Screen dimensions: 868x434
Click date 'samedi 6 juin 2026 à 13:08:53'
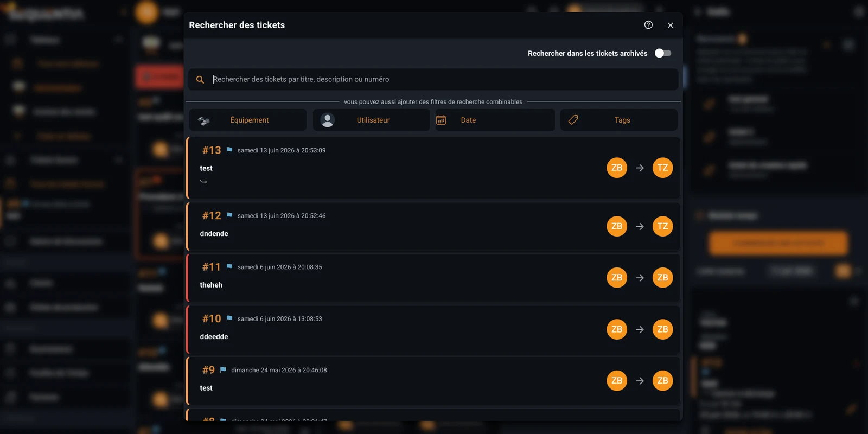(x=280, y=319)
